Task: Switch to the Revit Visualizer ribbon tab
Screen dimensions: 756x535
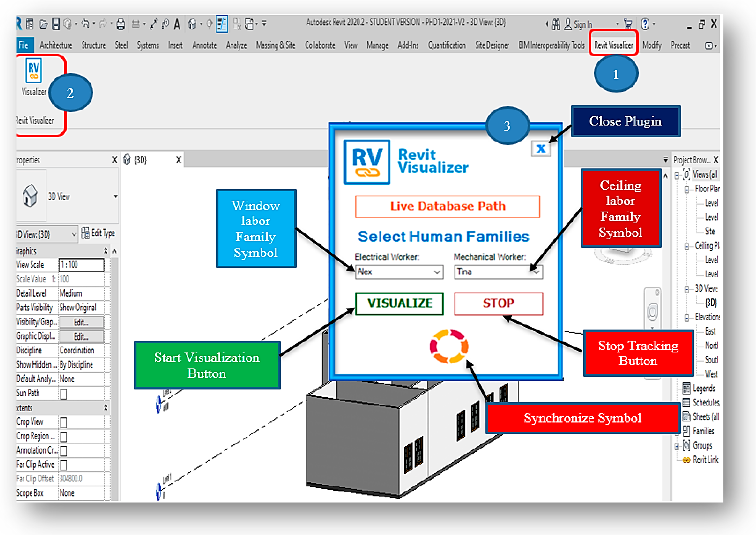Action: 613,45
